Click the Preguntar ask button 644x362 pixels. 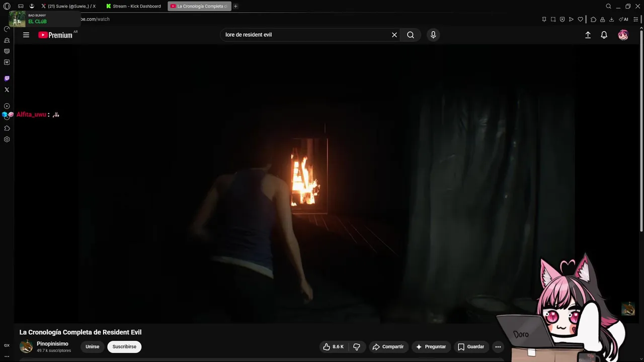[x=430, y=346]
